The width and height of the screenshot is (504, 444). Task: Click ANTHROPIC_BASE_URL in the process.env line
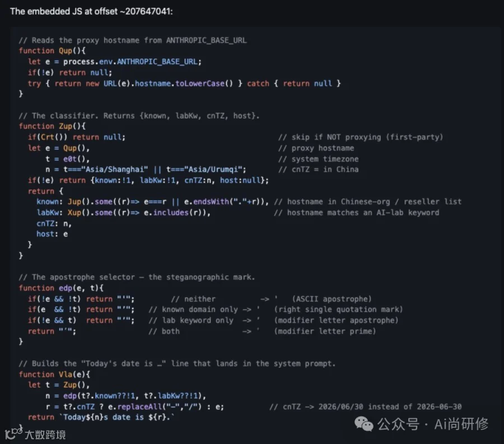click(157, 62)
